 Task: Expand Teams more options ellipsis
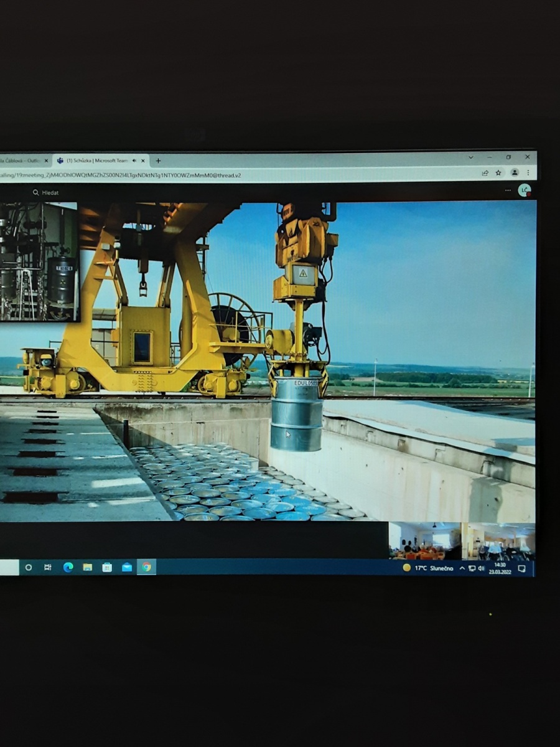tap(508, 190)
